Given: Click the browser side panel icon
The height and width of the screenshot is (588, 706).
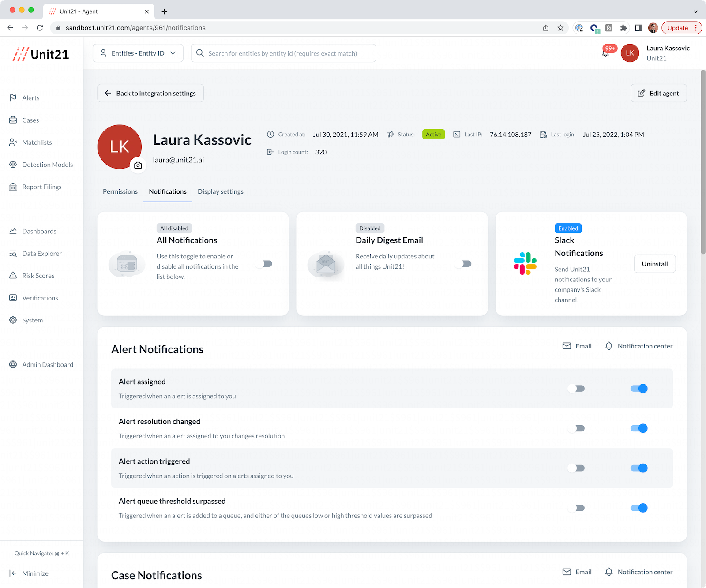Looking at the screenshot, I should (x=638, y=28).
